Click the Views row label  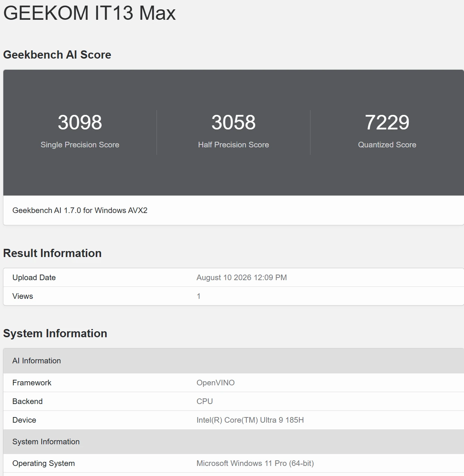23,296
